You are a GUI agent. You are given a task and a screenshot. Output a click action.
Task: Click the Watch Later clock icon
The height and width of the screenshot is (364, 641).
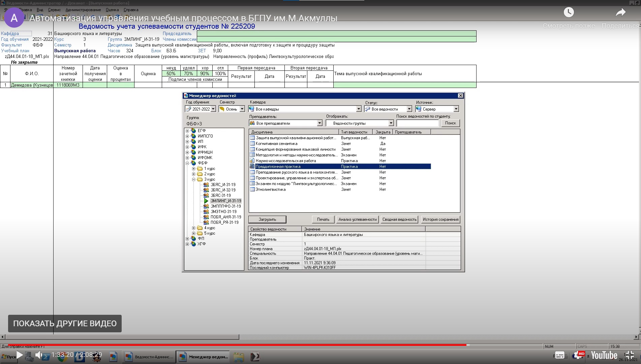pos(569,12)
